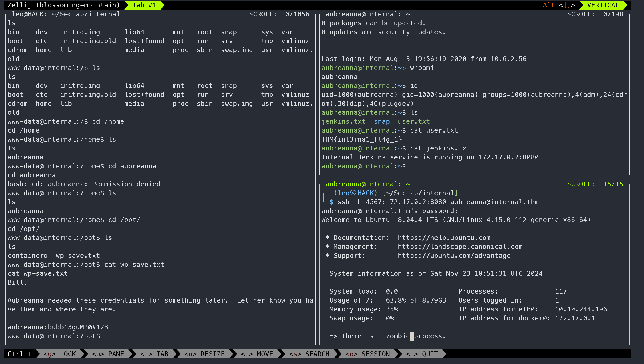The width and height of the screenshot is (644, 364).
Task: Activate the <p> PANE mode item
Action: tap(108, 354)
